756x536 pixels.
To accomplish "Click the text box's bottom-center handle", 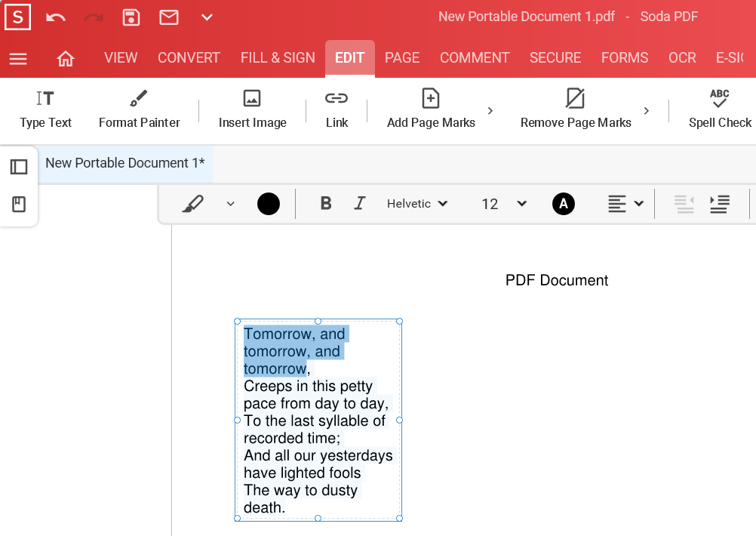I will [x=318, y=518].
